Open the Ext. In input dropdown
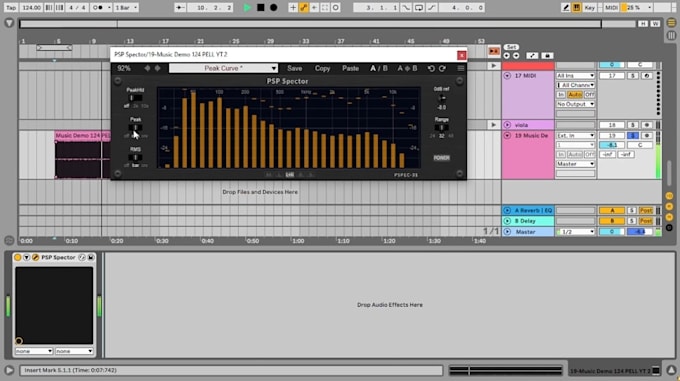680x381 pixels. click(x=575, y=136)
